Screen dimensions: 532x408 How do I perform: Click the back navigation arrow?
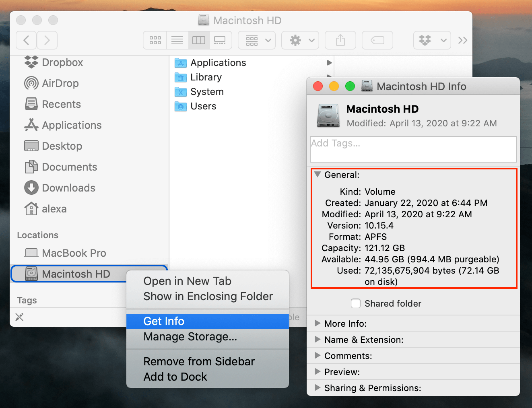point(26,40)
